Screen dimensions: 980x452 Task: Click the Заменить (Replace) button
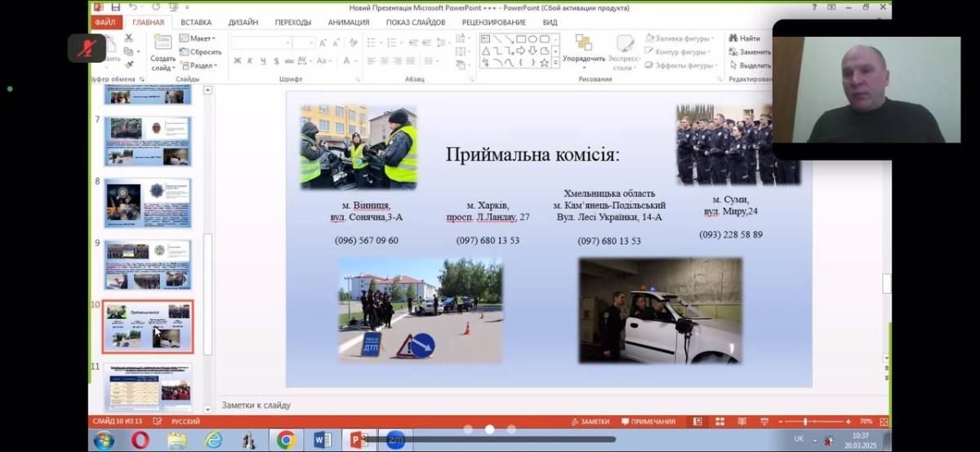[x=750, y=52]
